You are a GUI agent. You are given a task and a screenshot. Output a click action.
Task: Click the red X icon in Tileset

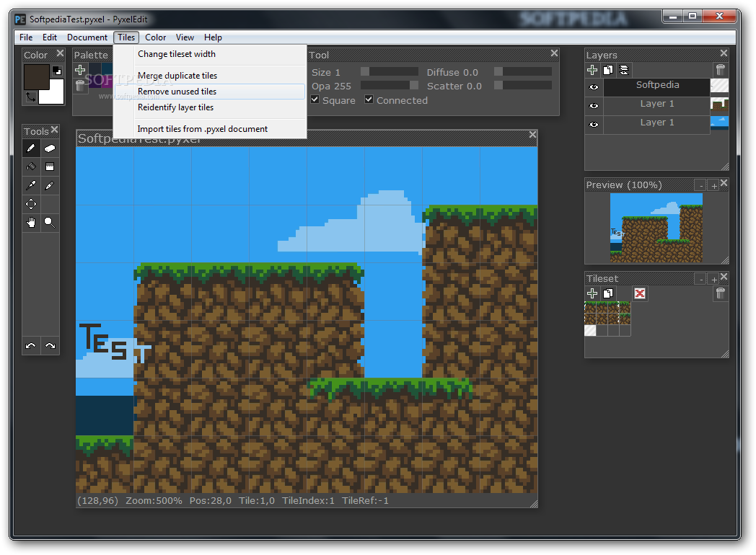coord(640,293)
